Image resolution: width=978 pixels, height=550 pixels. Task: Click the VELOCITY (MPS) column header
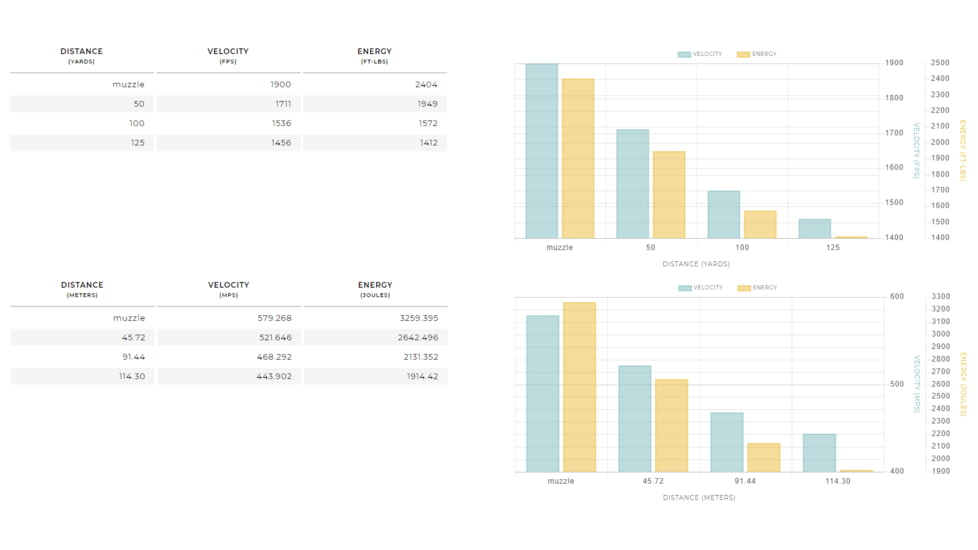(228, 289)
